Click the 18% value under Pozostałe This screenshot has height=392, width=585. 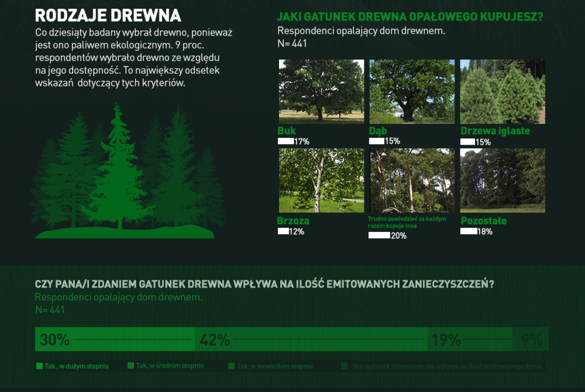(x=485, y=232)
